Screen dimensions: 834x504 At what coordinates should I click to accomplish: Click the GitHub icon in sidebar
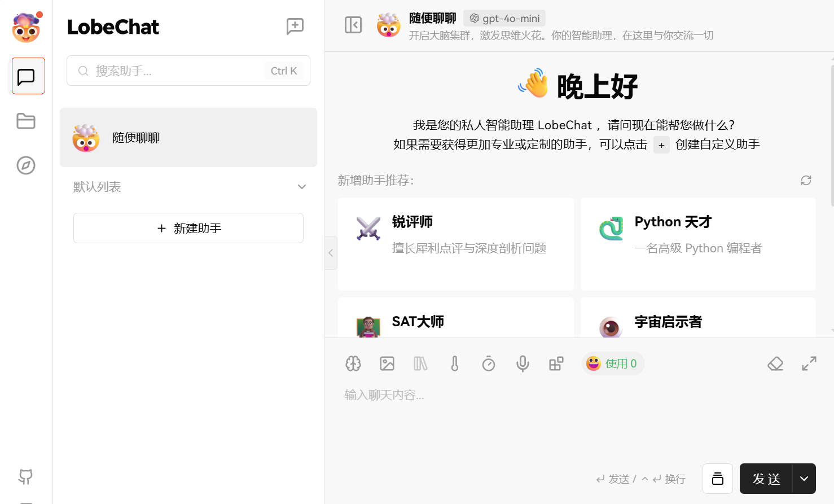coord(26,476)
